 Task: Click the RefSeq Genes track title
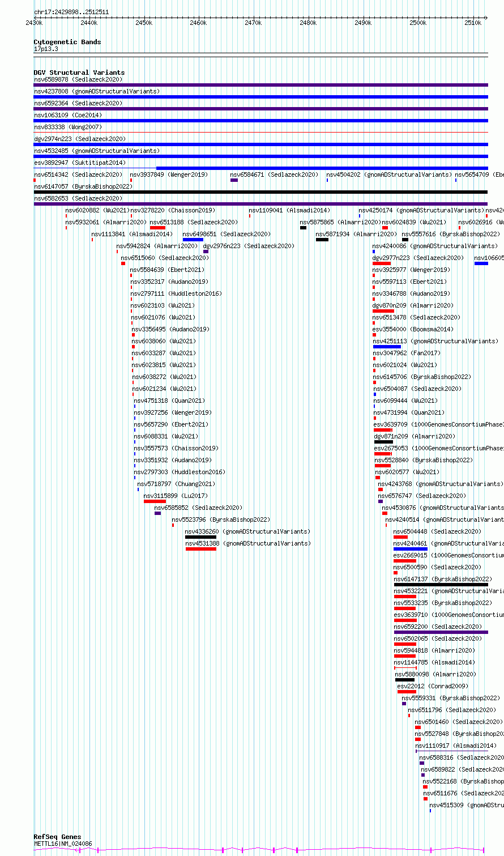point(58,837)
